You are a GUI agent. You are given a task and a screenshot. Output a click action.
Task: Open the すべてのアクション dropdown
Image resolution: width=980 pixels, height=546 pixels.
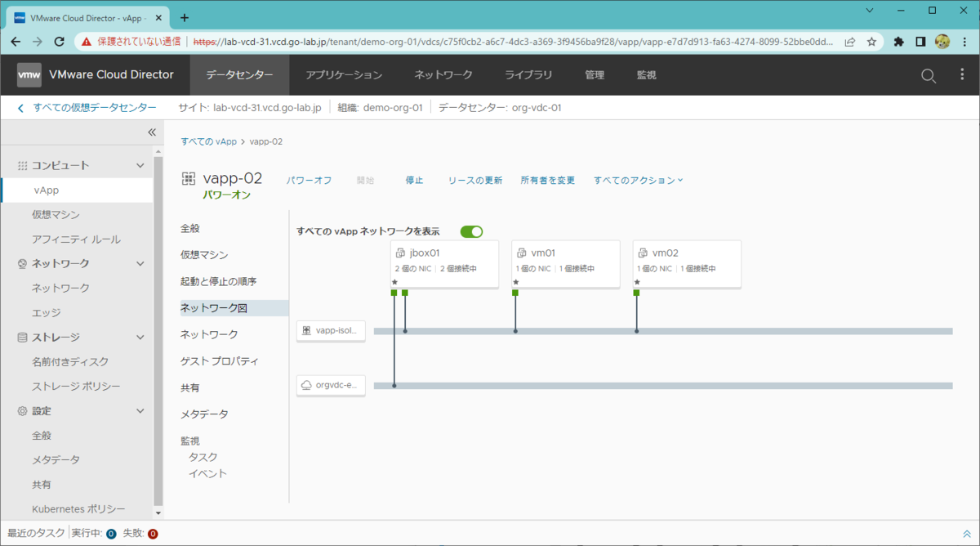(638, 180)
